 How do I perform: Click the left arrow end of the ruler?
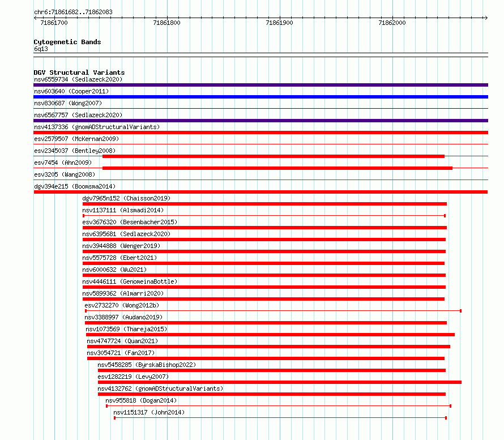(35, 18)
